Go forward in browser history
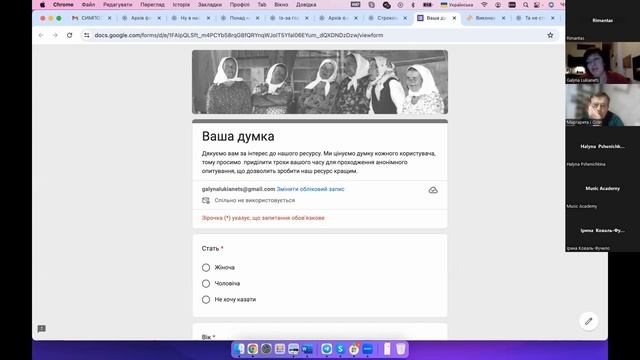The height and width of the screenshot is (360, 640). 55,36
